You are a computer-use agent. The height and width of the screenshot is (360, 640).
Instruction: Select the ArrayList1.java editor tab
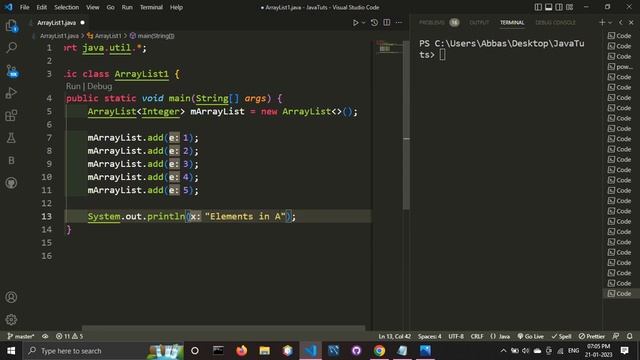(56, 23)
